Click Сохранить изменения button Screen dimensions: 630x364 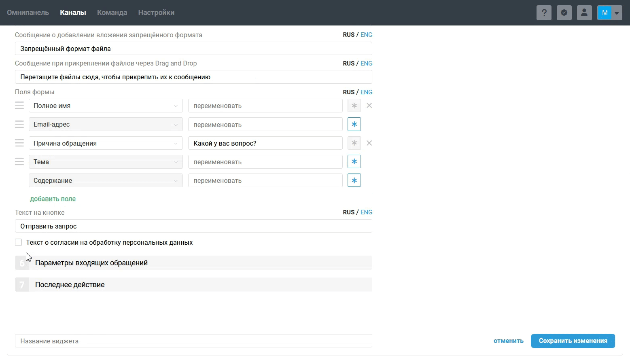(x=573, y=341)
